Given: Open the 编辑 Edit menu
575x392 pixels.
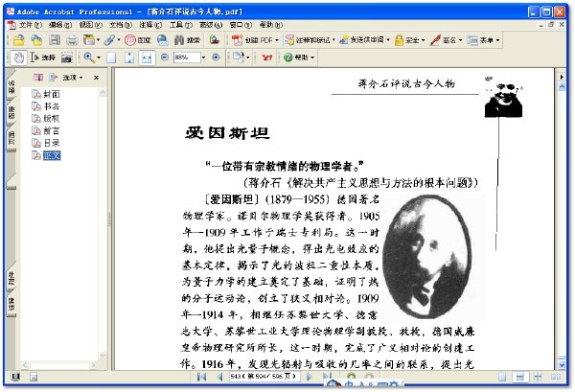Looking at the screenshot, I should (x=60, y=25).
